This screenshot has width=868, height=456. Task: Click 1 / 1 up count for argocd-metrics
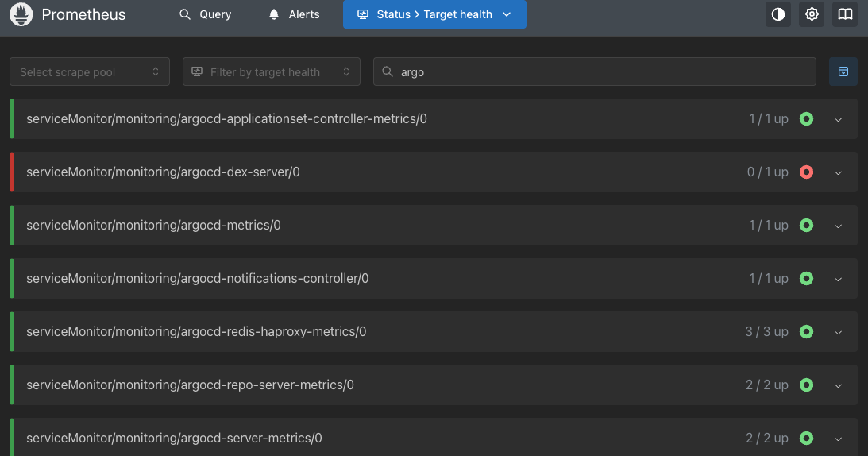769,225
